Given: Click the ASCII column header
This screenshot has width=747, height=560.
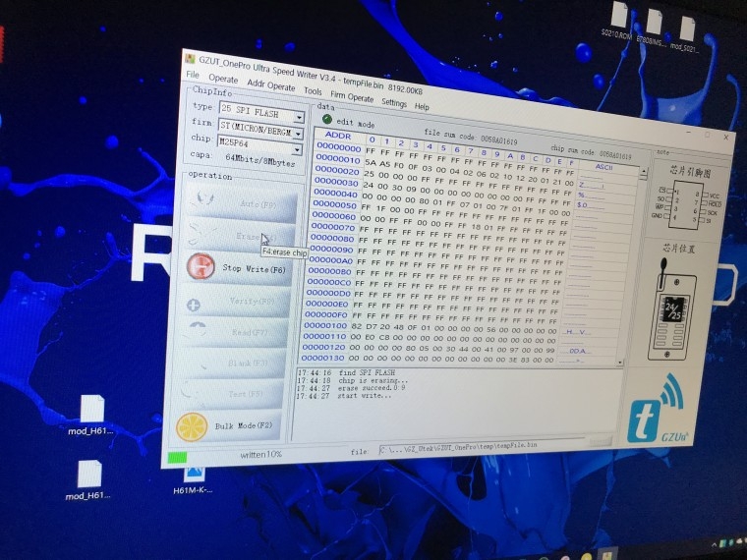Looking at the screenshot, I should coord(603,167).
